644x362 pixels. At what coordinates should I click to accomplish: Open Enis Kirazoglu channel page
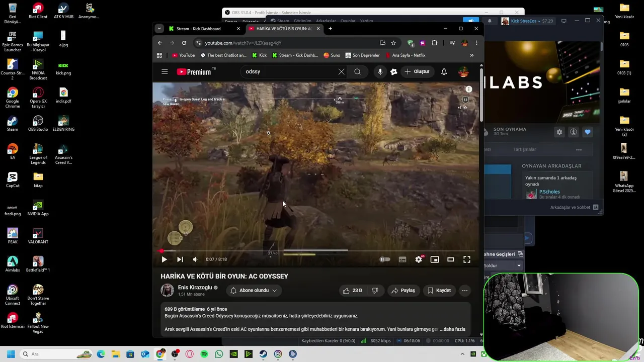point(195,288)
